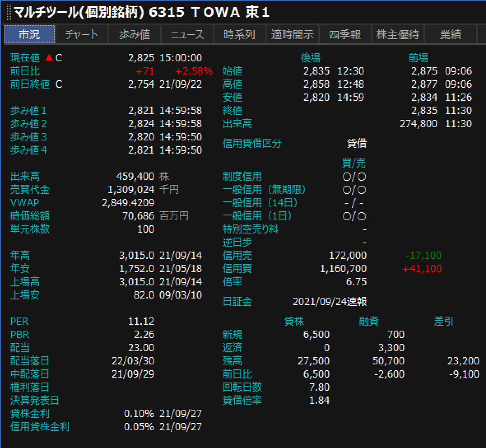Click the red up-triangle price indicator

pyautogui.click(x=49, y=57)
